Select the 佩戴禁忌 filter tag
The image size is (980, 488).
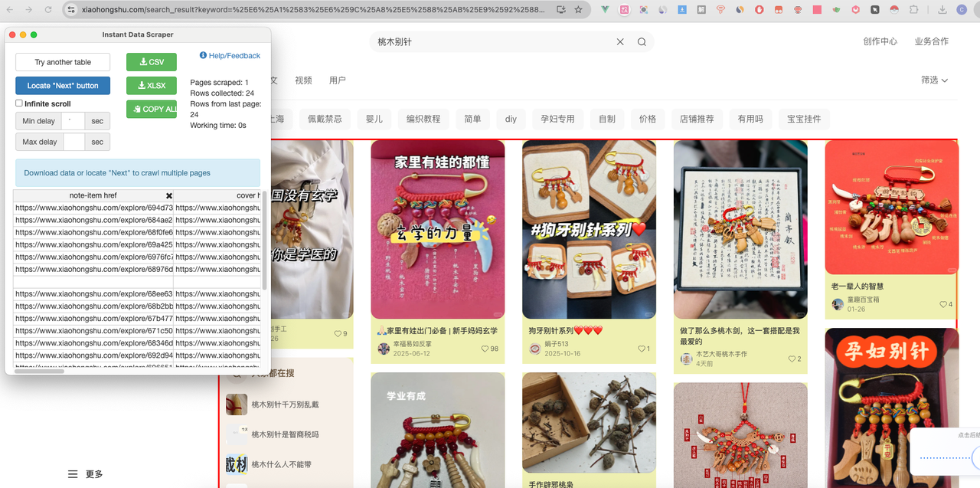pos(325,119)
